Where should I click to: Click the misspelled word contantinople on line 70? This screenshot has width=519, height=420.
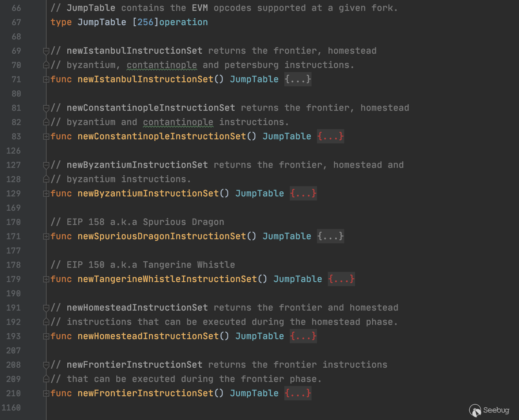(x=162, y=65)
